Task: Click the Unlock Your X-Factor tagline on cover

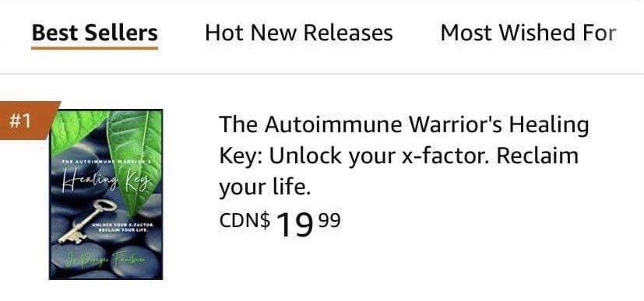Action: (x=123, y=229)
